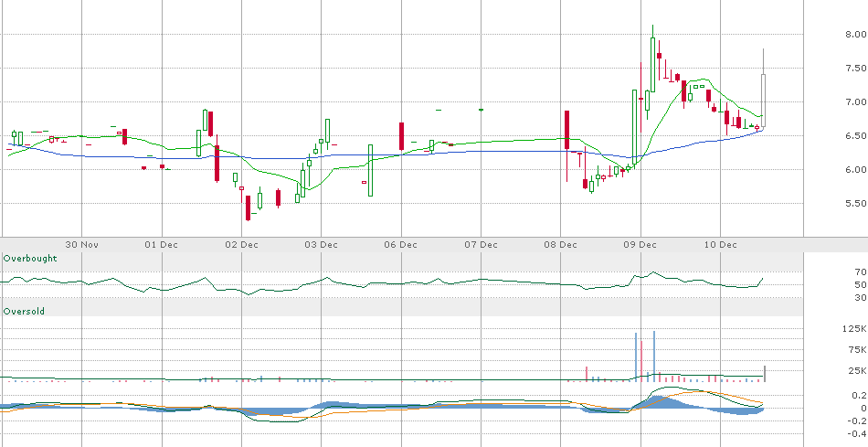
Task: Click the 6.00 price axis label
Action: [856, 169]
